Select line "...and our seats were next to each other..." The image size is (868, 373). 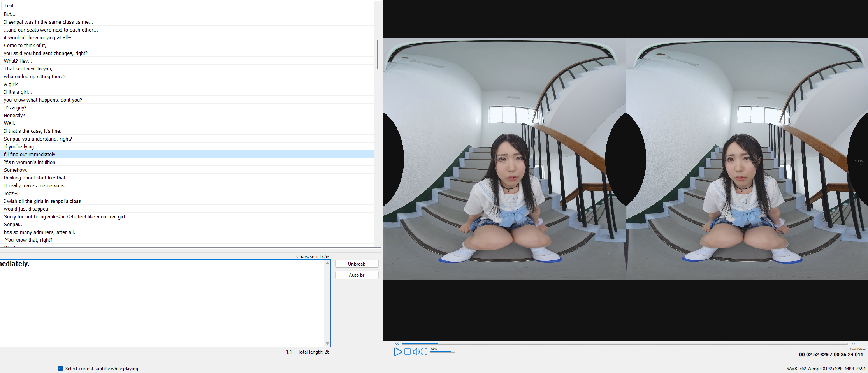coord(188,30)
